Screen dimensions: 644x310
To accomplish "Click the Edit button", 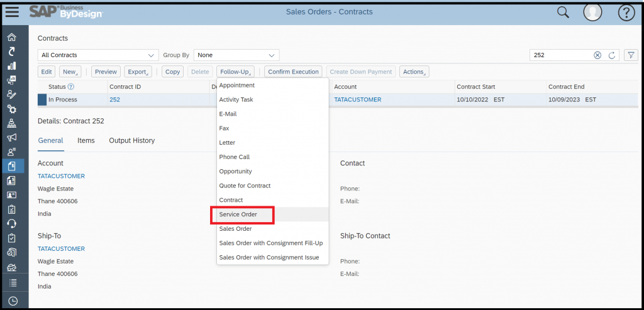I will [47, 72].
